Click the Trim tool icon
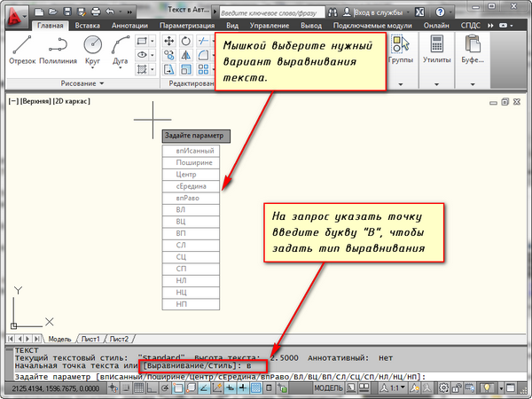Screen dimensions: 532x399 pos(203,42)
